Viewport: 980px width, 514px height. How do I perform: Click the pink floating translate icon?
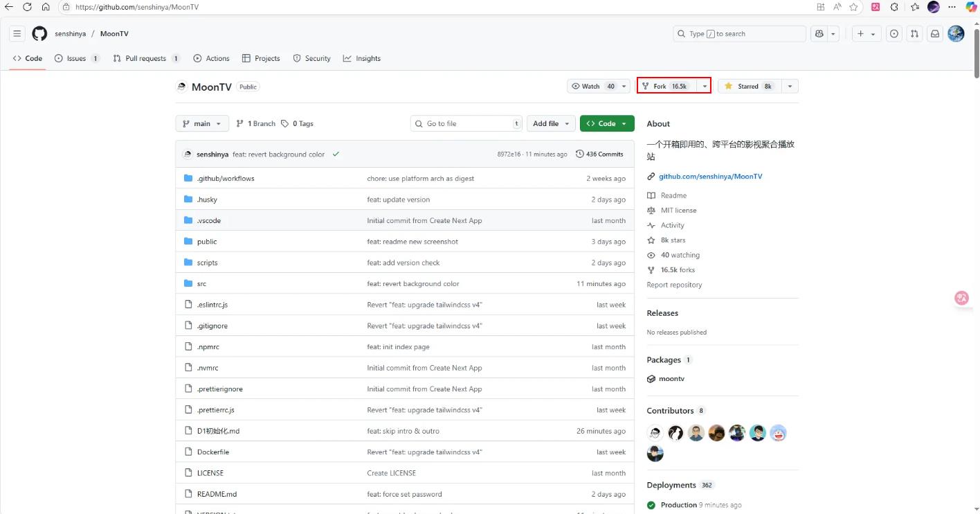point(962,298)
